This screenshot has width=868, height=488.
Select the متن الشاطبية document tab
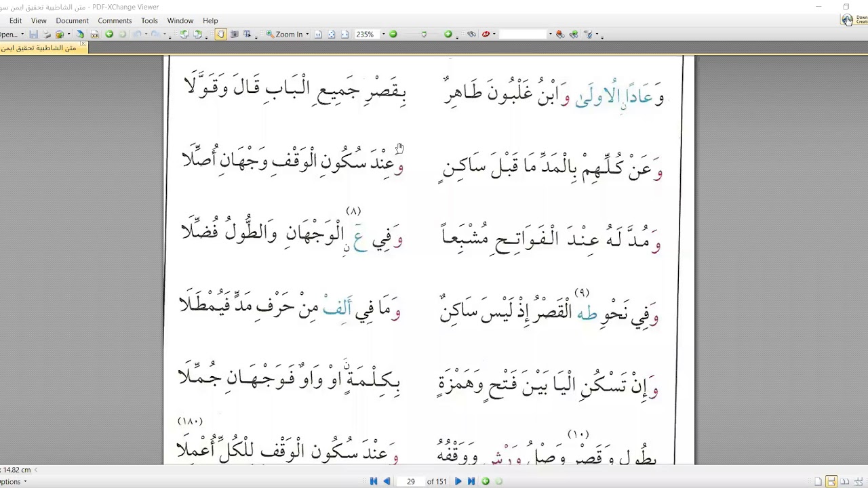(x=39, y=48)
